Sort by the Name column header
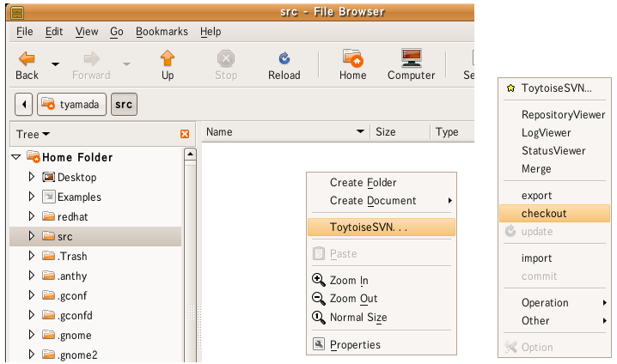Viewport: 617px width, 364px height. pyautogui.click(x=285, y=132)
